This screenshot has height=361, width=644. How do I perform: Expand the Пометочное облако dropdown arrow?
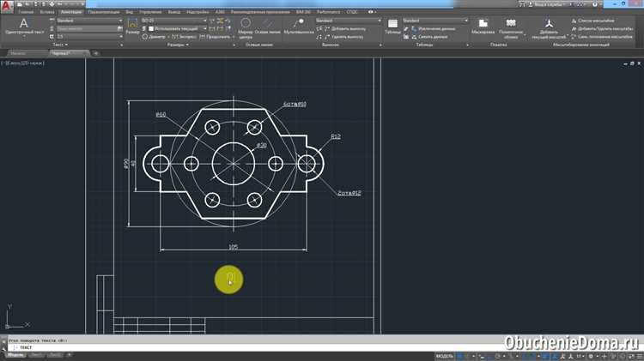pyautogui.click(x=525, y=37)
